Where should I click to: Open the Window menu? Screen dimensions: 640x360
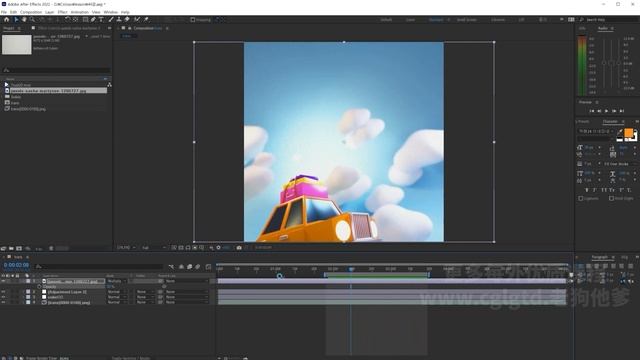(x=111, y=12)
